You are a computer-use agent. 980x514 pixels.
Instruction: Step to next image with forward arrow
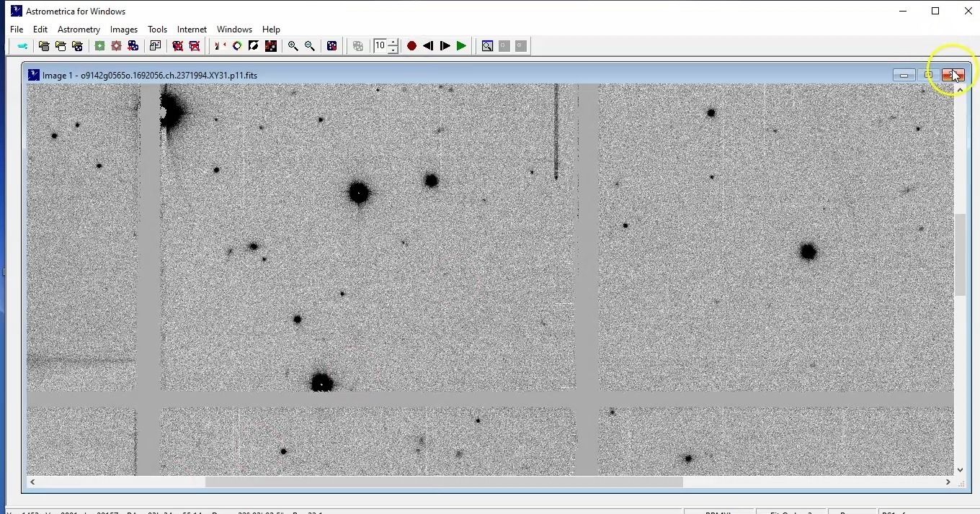445,46
